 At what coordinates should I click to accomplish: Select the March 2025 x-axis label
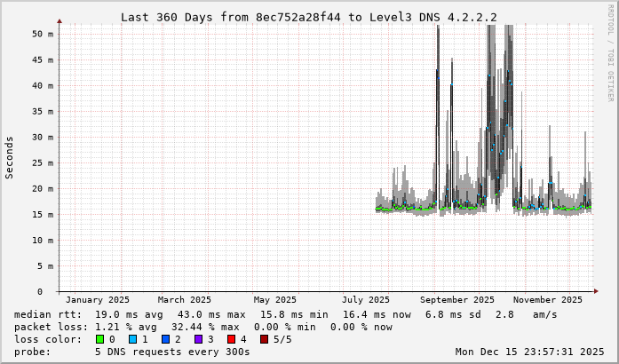(185, 300)
